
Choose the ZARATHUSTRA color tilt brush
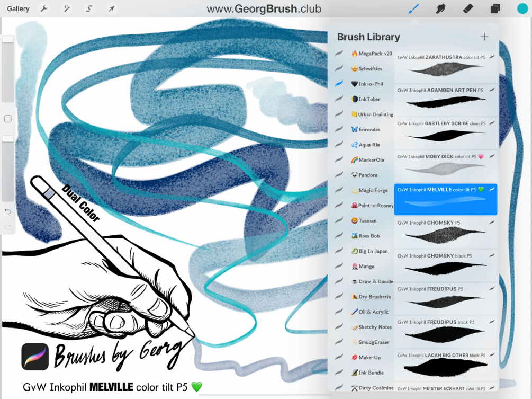tap(446, 67)
